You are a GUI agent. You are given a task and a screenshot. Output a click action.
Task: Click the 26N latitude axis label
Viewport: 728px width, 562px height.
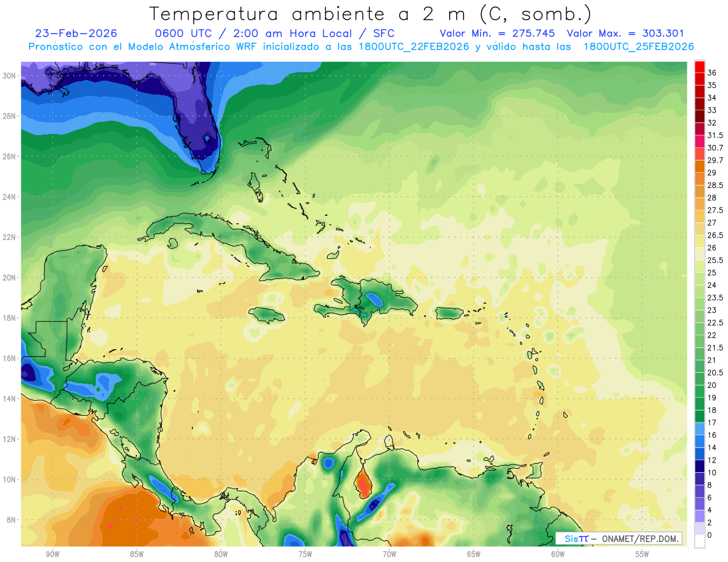[10, 156]
